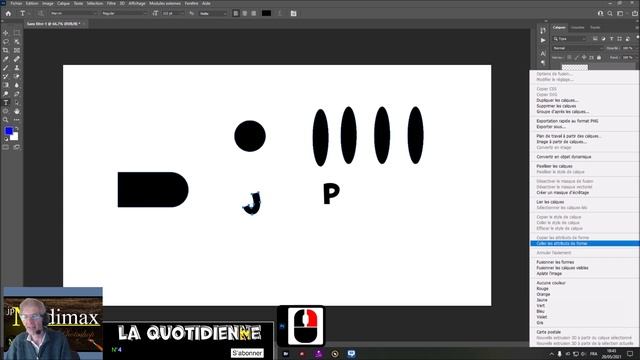Select the Horizontal Type tool in toolbox

coord(6,102)
